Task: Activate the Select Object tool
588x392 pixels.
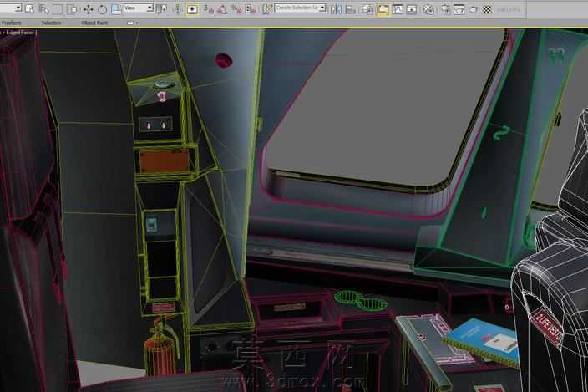Action: point(29,9)
